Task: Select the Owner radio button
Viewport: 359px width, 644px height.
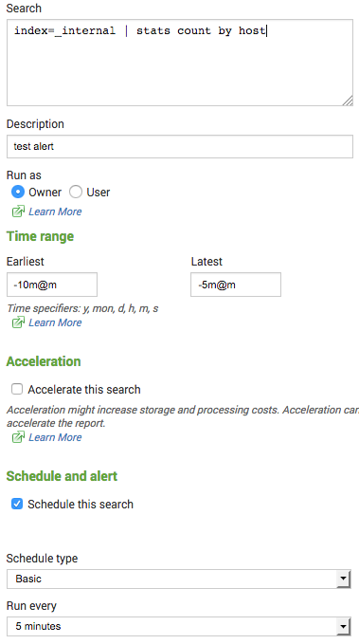Action: [x=18, y=192]
